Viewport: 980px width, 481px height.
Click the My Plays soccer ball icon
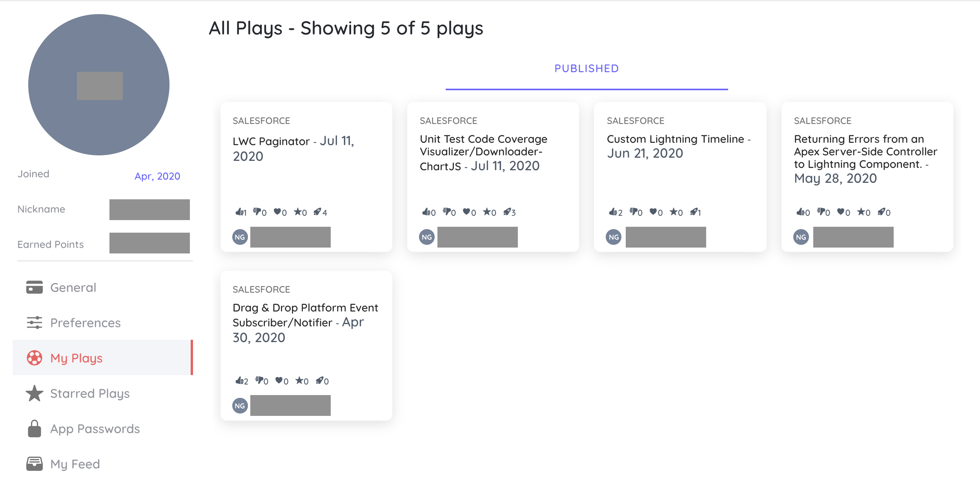point(35,358)
